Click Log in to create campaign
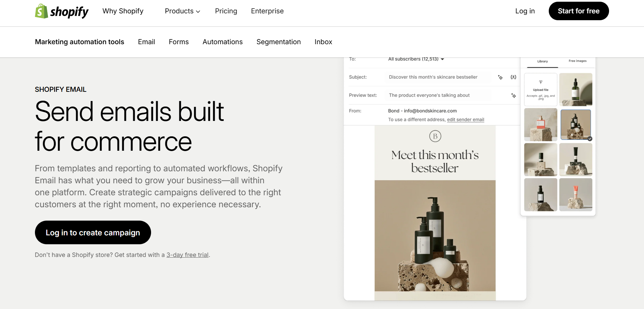This screenshot has width=644, height=309. point(92,232)
